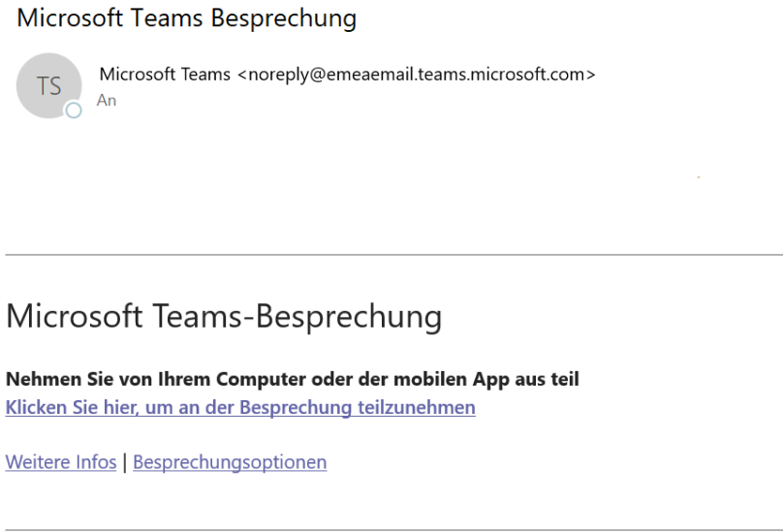This screenshot has height=532, width=783.
Task: Click the small orange dot in the header area
Action: click(699, 177)
